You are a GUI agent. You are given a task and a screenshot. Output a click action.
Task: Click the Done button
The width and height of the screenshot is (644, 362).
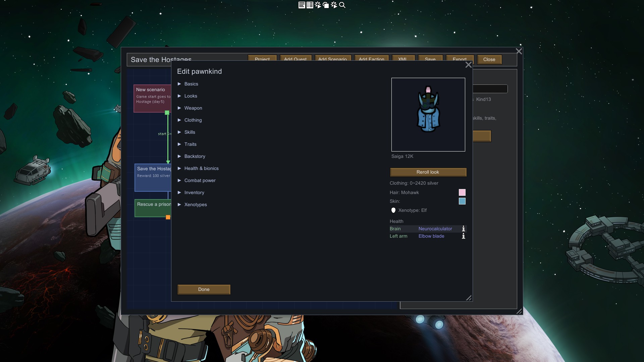click(x=204, y=289)
